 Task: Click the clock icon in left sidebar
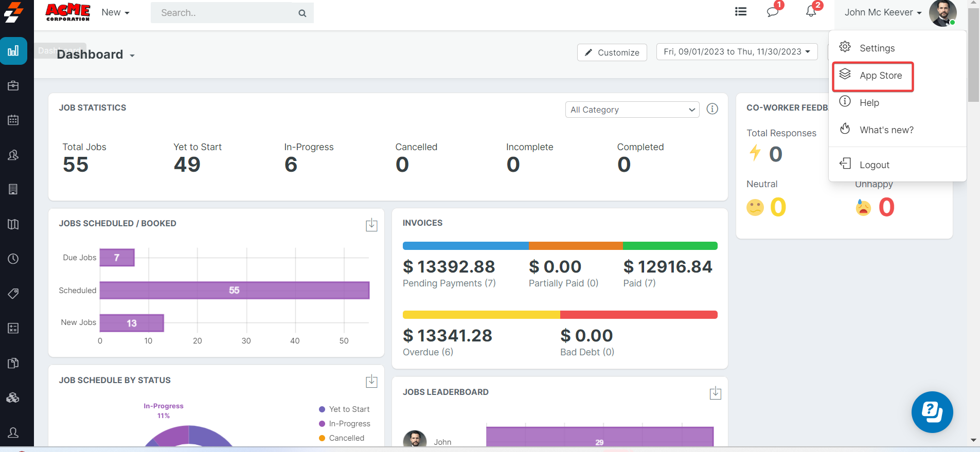click(x=13, y=259)
